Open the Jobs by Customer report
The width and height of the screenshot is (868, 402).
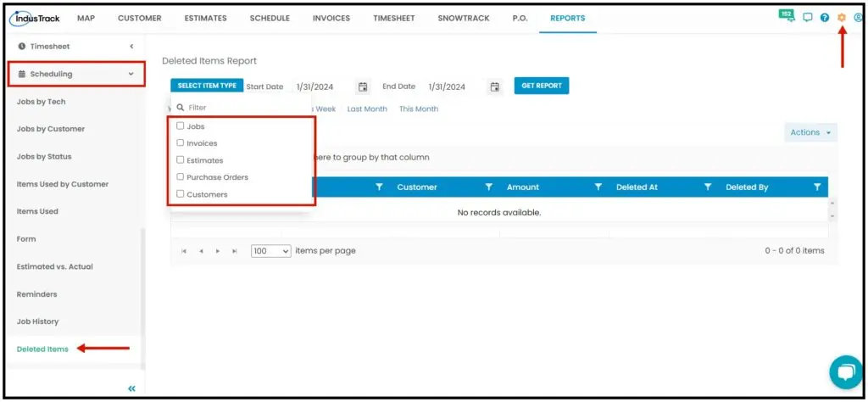pyautogui.click(x=51, y=129)
